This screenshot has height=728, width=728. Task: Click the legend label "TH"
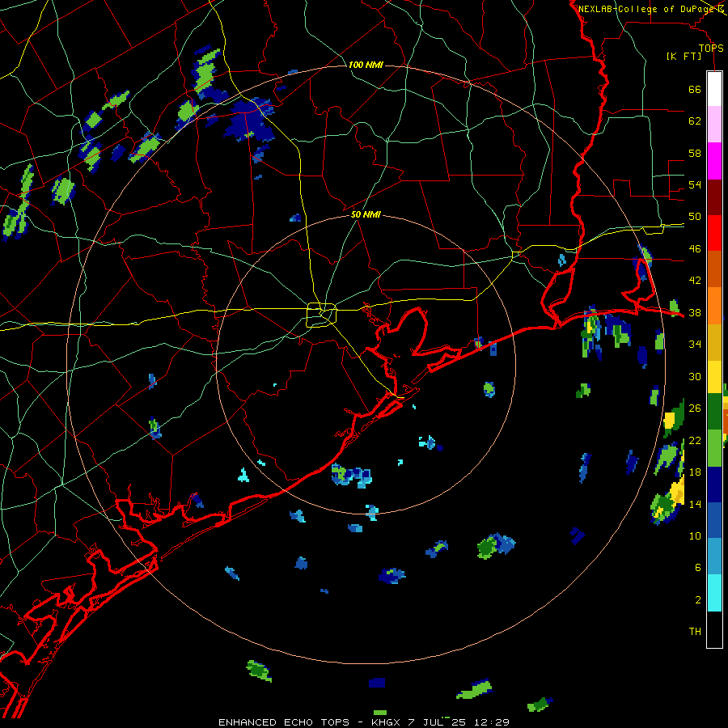click(x=695, y=631)
